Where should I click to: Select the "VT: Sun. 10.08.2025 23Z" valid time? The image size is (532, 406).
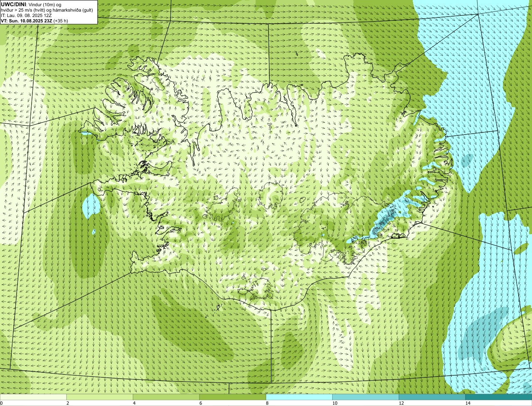point(27,20)
